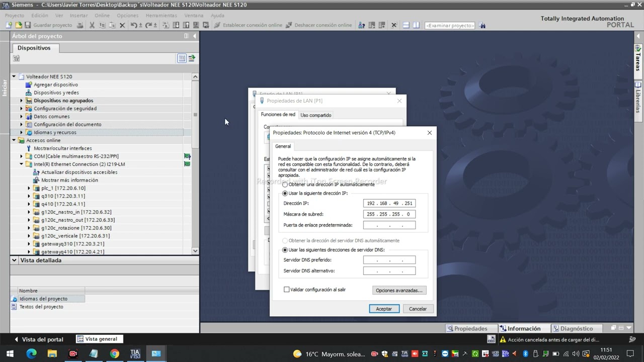Image resolution: width=644 pixels, height=362 pixels.
Task: Click the Windows Start button
Action: point(10,353)
